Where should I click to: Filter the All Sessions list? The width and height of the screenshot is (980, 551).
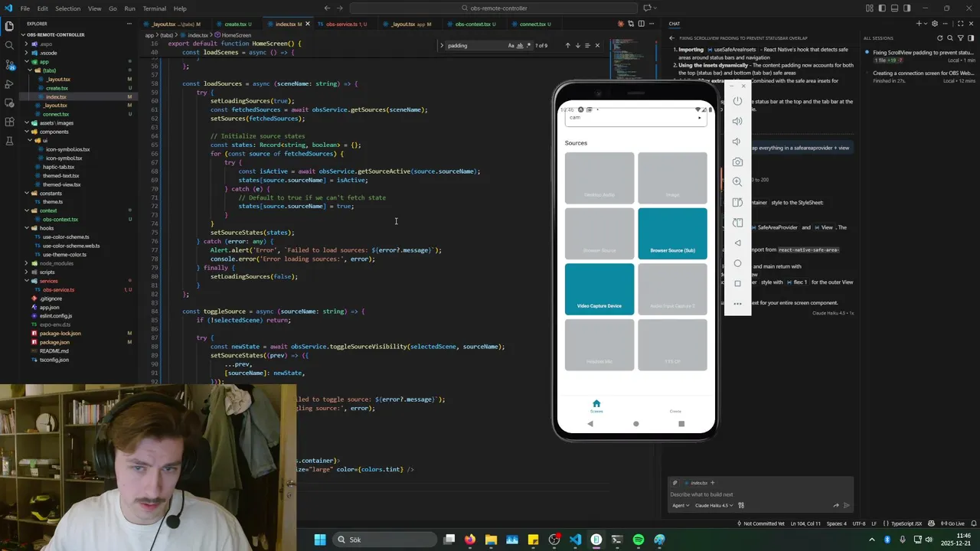pyautogui.click(x=961, y=37)
